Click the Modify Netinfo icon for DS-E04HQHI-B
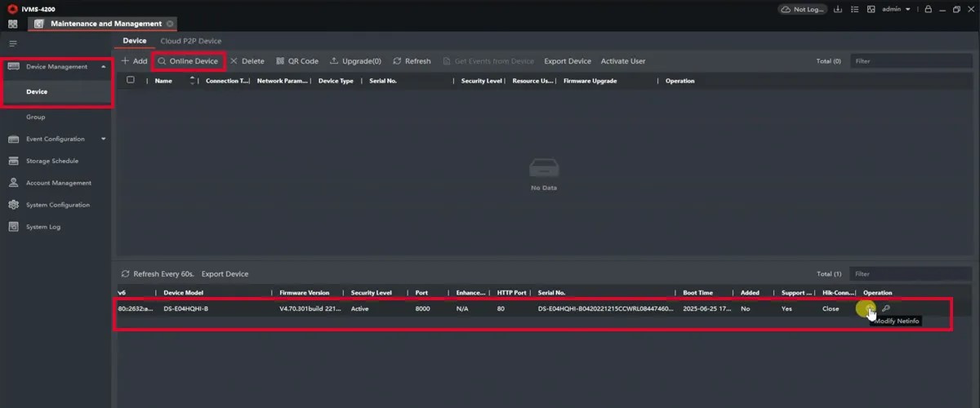 869,308
